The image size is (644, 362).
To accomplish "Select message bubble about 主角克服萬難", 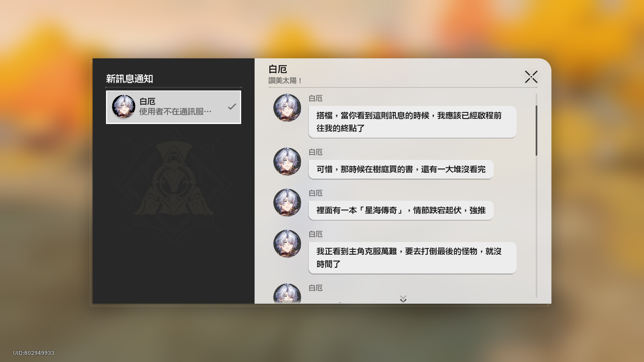I will tap(412, 258).
